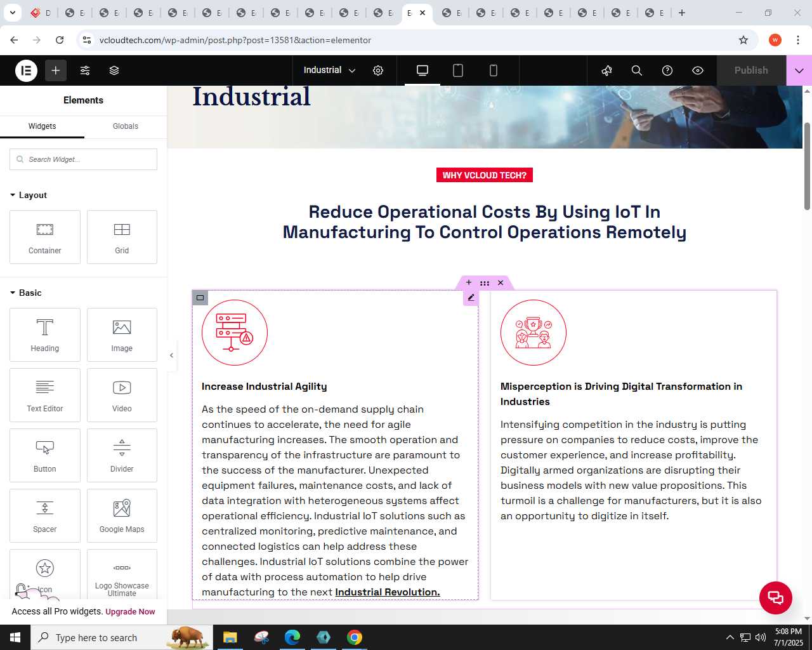The image size is (812, 650).
Task: Open the Industrial document dropdown
Action: click(x=329, y=70)
